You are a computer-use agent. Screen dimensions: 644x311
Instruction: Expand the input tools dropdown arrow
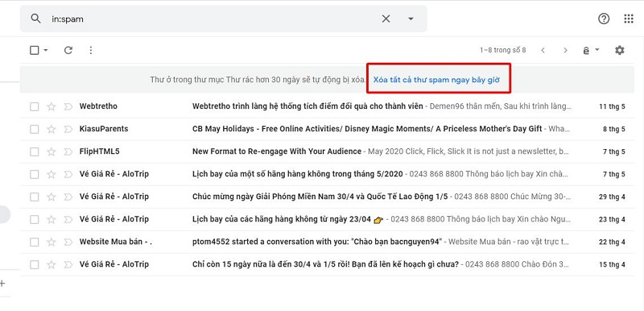coord(597,50)
